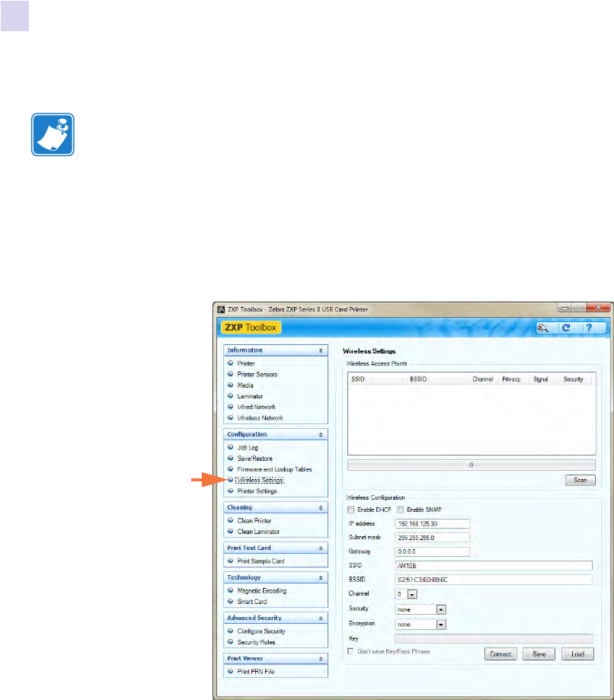Screen dimensions: 614x700
Task: Open Printer information page
Action: click(x=246, y=363)
